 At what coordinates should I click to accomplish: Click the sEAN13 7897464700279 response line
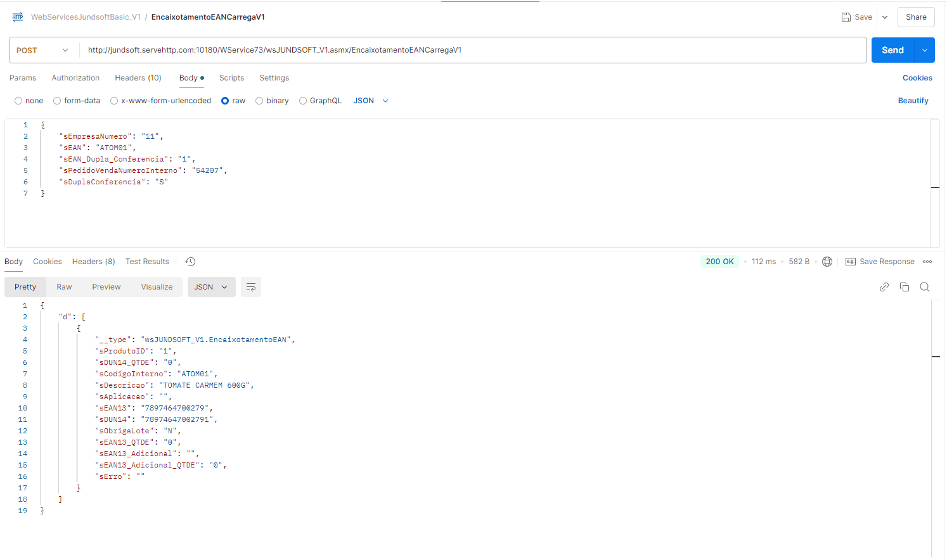[154, 408]
